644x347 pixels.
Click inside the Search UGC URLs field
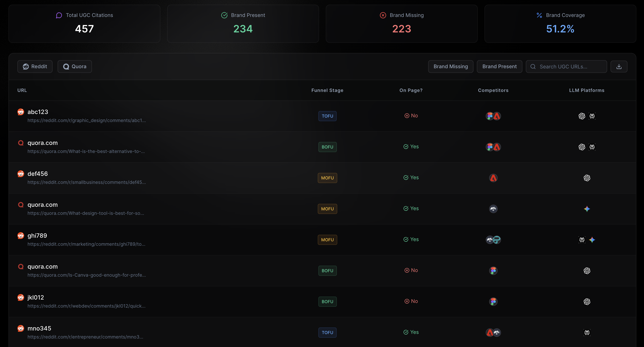[x=566, y=67]
